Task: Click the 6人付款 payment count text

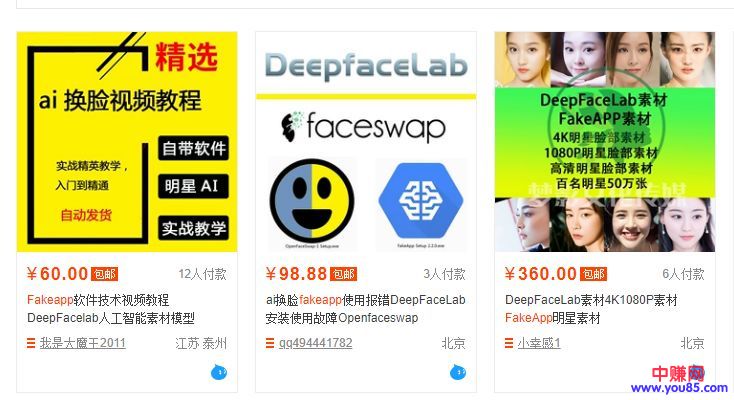Action: pos(683,274)
